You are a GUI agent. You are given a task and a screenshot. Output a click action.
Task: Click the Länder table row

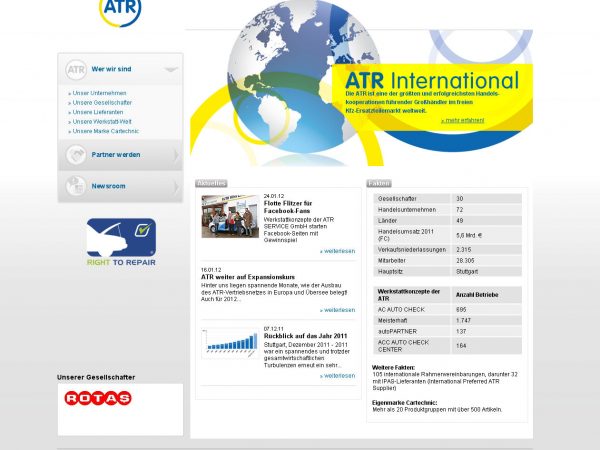(x=447, y=221)
